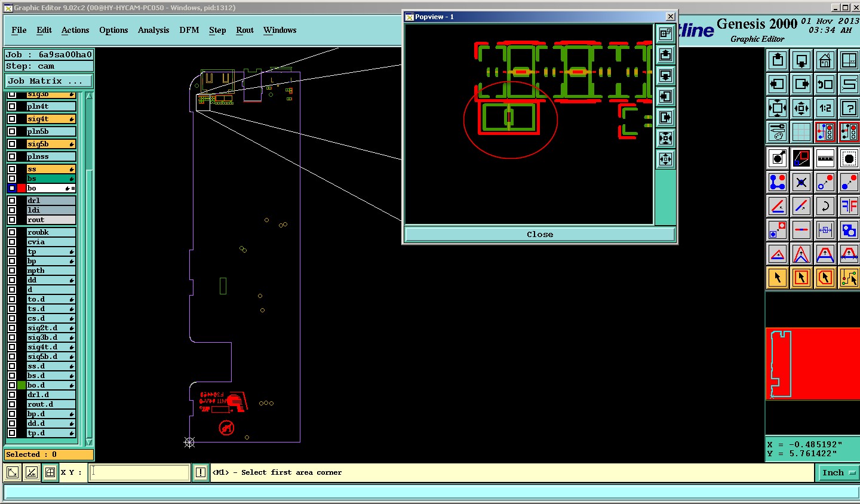860x504 pixels.
Task: Click the net select pointer icon
Action: [849, 278]
